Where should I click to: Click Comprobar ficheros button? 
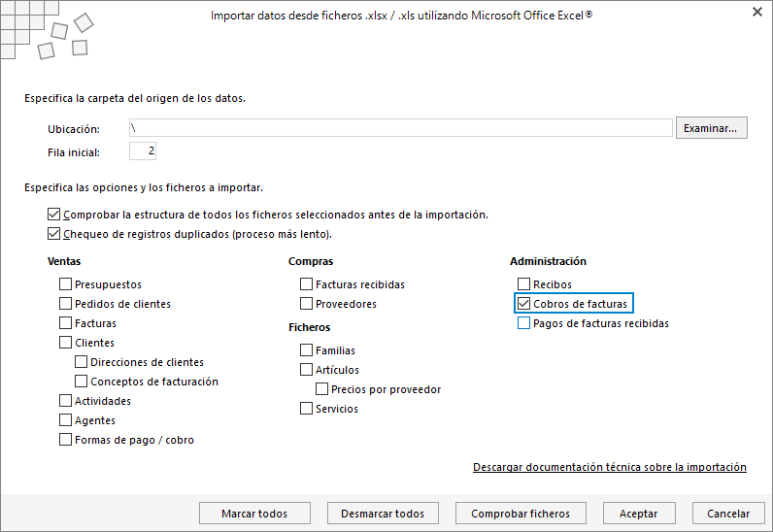pyautogui.click(x=521, y=514)
